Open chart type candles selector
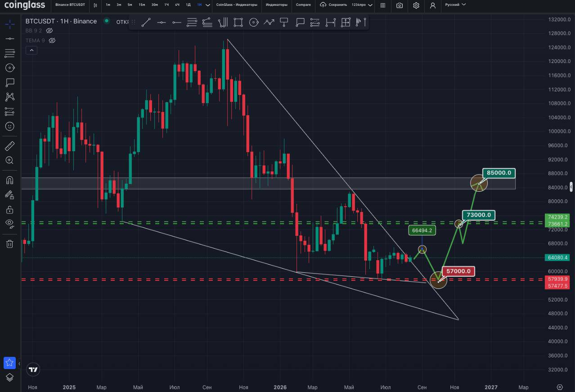The height and width of the screenshot is (392, 575). 95,5
